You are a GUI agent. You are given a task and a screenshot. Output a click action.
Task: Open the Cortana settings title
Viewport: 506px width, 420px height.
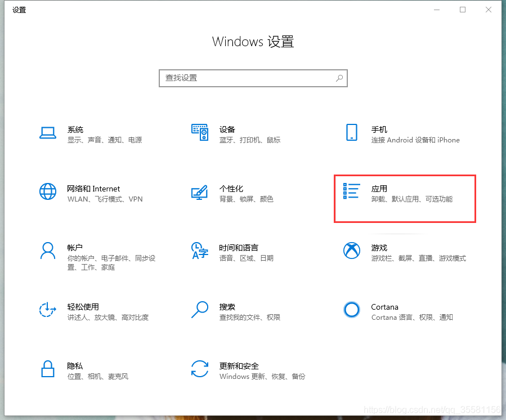click(384, 307)
